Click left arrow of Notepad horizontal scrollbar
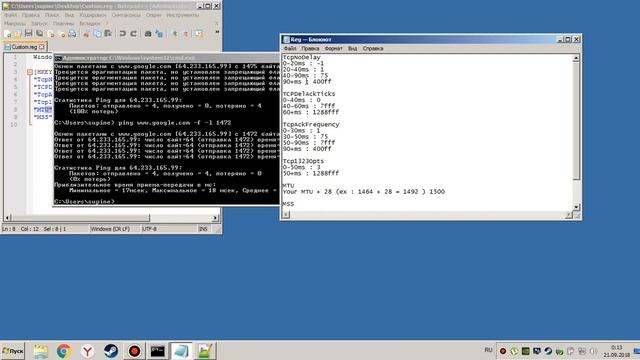This screenshot has width=640, height=360. (286, 215)
